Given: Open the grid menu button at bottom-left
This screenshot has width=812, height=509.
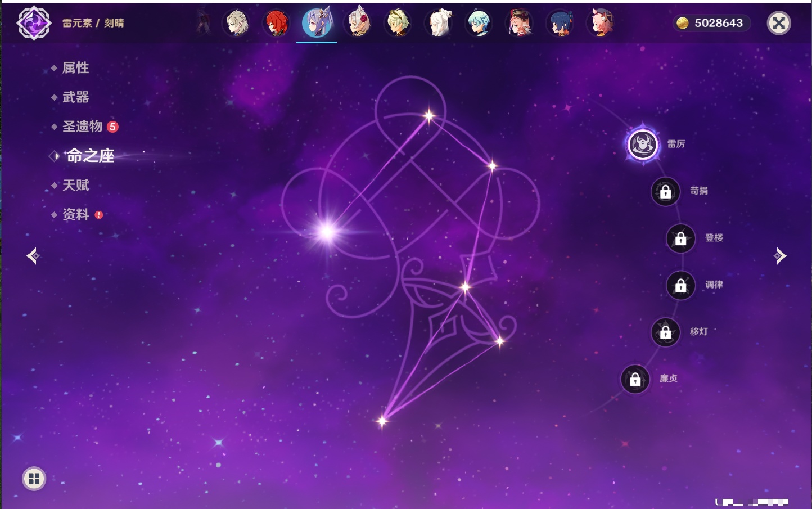Looking at the screenshot, I should 34,479.
